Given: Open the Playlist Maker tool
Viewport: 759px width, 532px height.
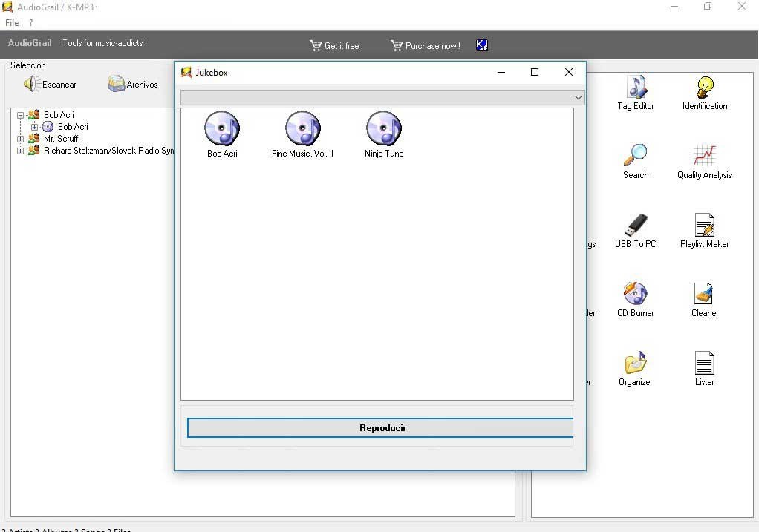Looking at the screenshot, I should pyautogui.click(x=704, y=226).
